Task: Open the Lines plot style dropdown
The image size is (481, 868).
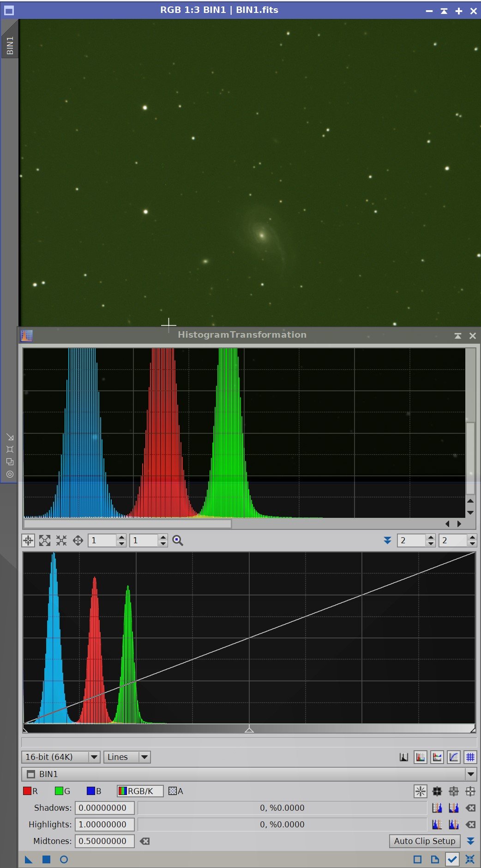Action: 127,757
